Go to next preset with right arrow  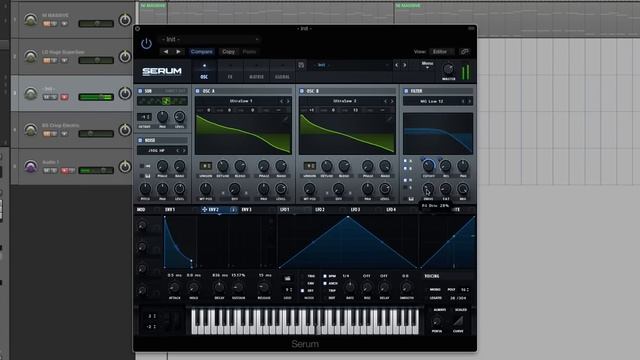178,52
